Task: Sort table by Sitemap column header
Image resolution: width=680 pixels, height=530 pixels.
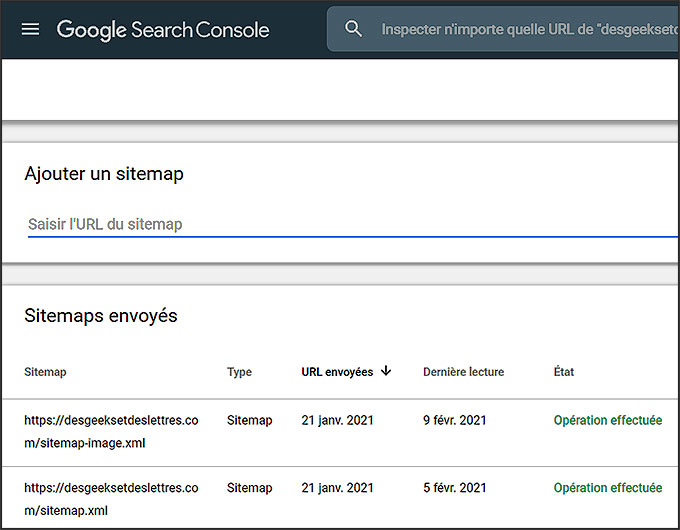Action: [x=45, y=372]
